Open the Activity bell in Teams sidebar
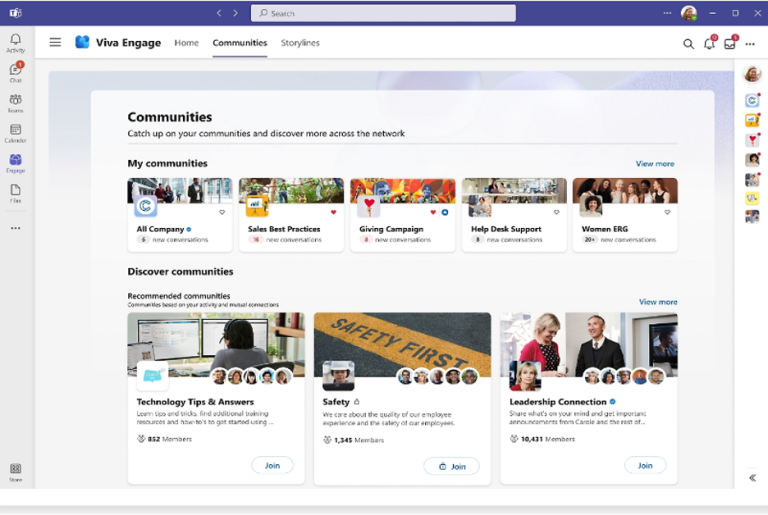This screenshot has width=768, height=515. 16,43
